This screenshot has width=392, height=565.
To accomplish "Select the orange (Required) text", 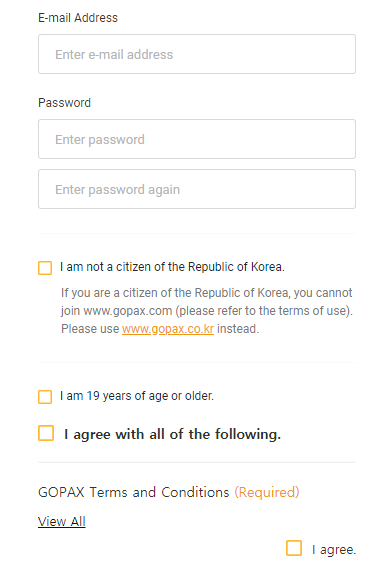I will tap(267, 492).
